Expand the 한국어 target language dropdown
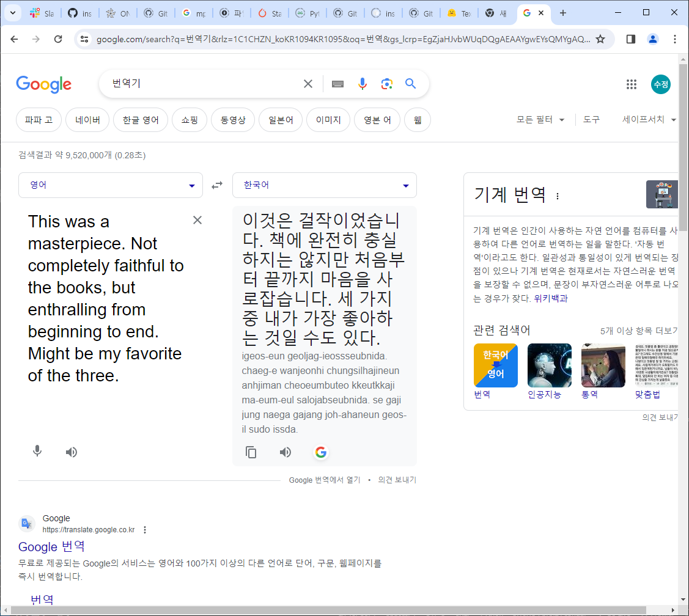Screen dimensions: 689x616 coord(324,185)
